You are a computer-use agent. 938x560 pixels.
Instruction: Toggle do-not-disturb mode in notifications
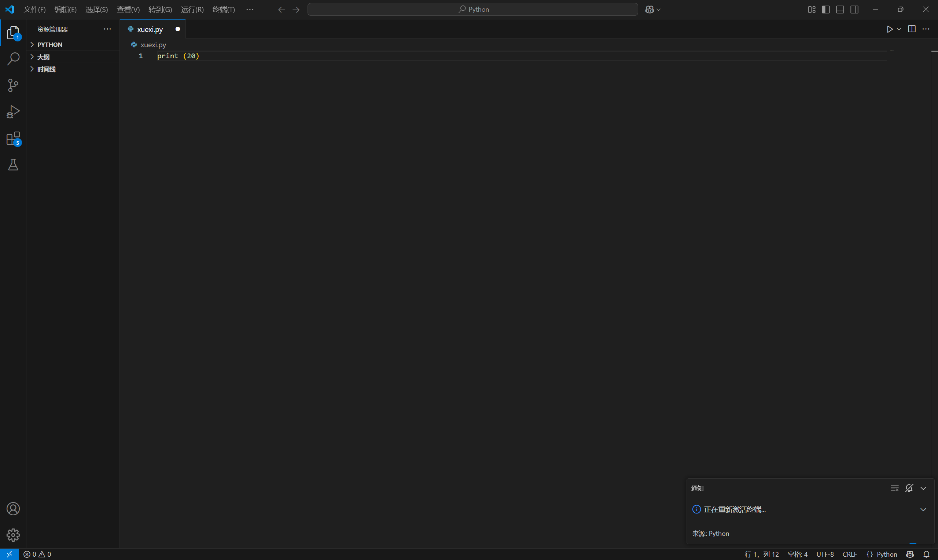tap(909, 488)
